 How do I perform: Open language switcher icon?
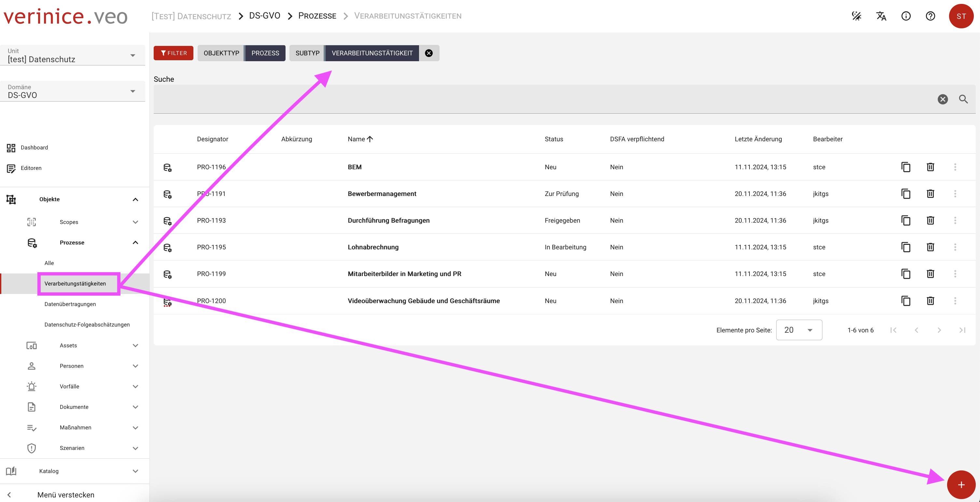(881, 16)
